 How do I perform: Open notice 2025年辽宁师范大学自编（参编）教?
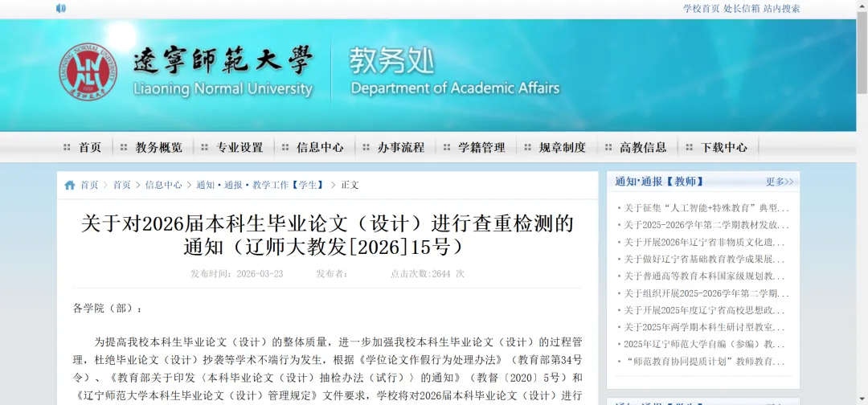point(706,344)
